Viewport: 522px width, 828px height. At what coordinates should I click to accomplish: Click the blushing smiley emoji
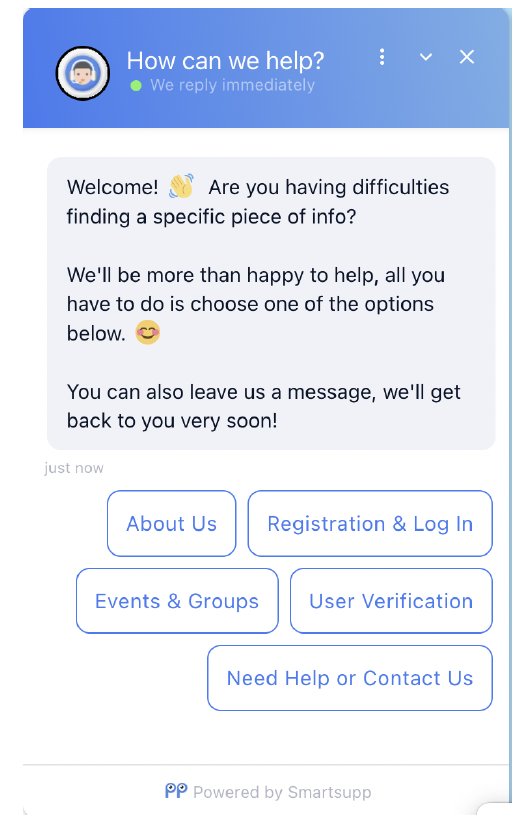148,333
